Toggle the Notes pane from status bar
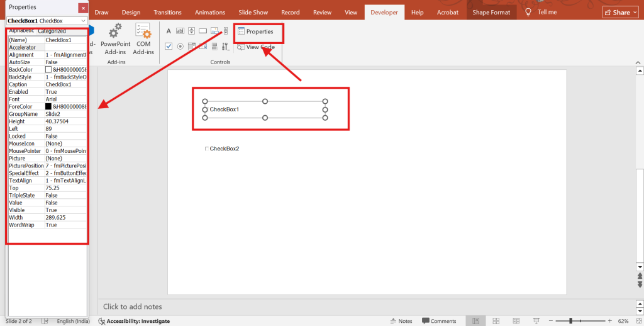The width and height of the screenshot is (644, 326). click(x=401, y=321)
